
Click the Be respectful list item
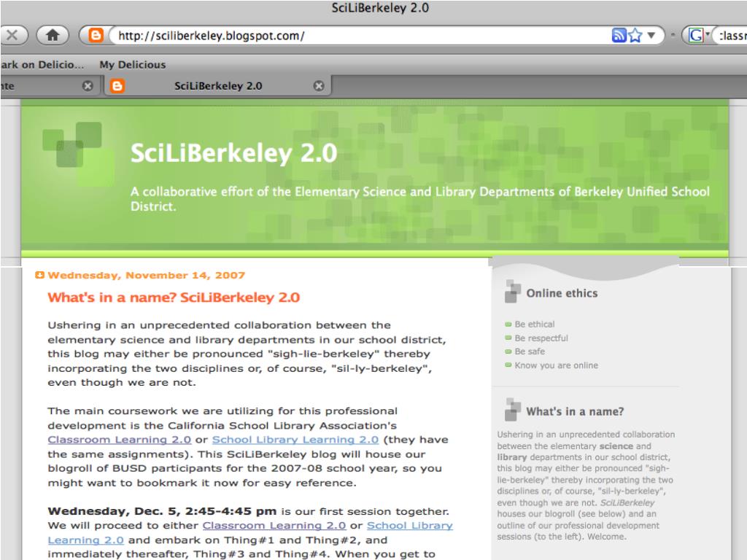tap(541, 338)
